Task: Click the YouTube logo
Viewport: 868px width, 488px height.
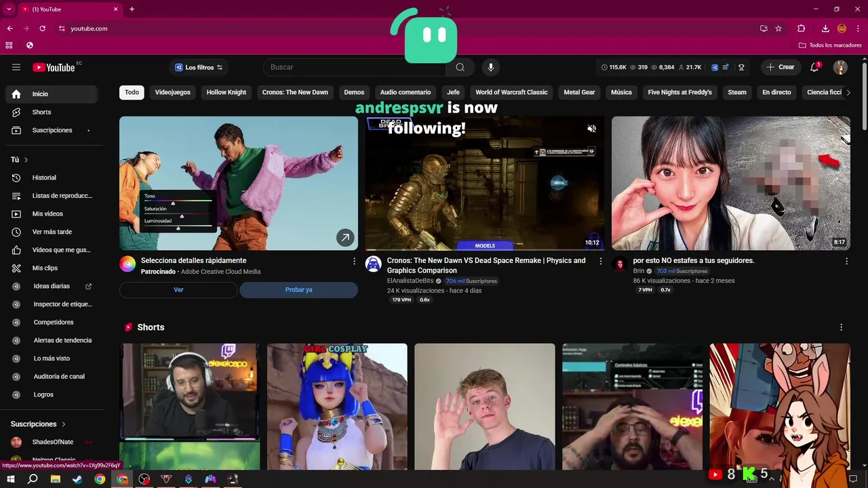Action: (x=54, y=67)
